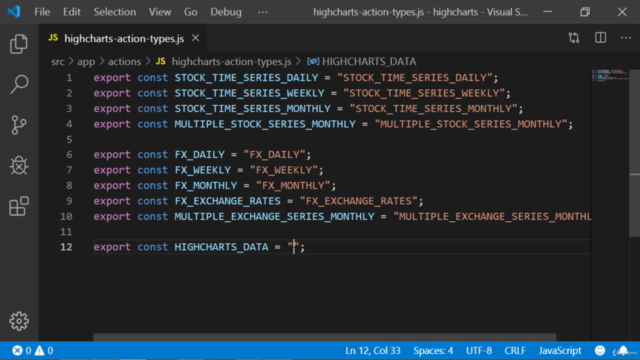
Task: Click Ln 12, Col 33 status item
Action: pos(373,351)
